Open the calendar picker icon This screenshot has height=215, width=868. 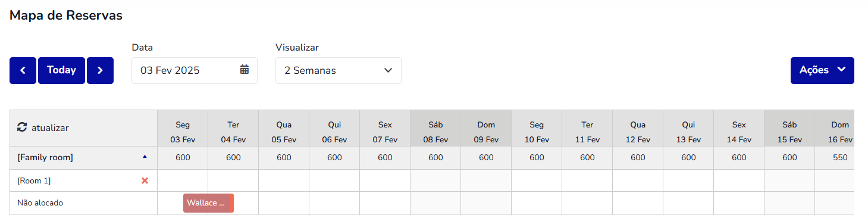[245, 70]
